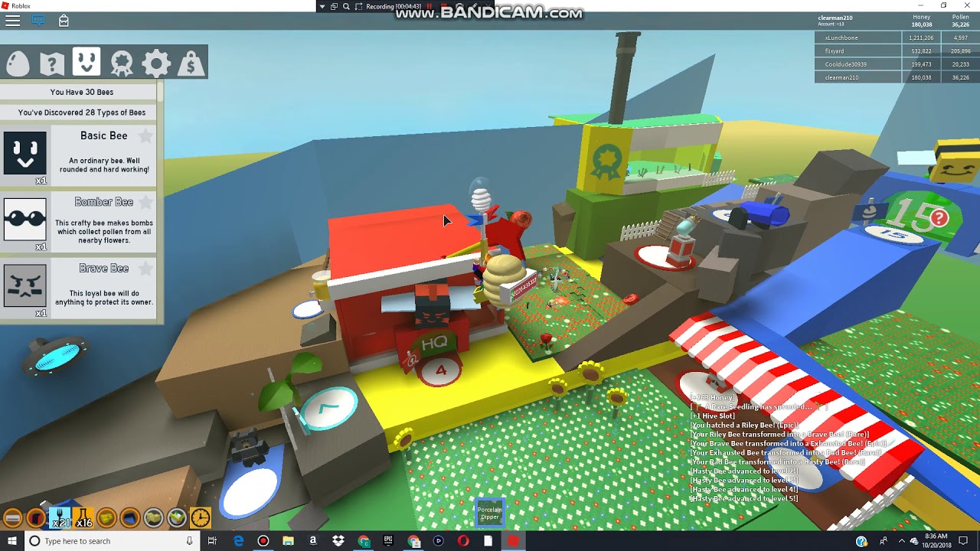This screenshot has height=551, width=980.
Task: Expand hidden system tray icons
Action: (x=901, y=541)
